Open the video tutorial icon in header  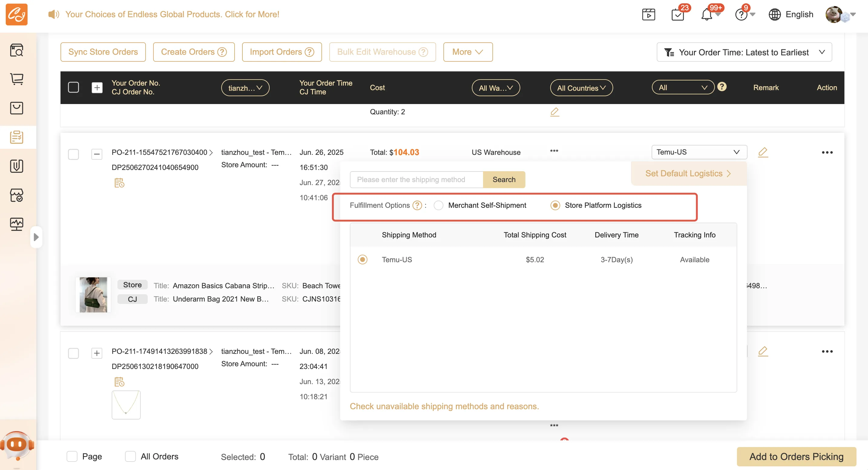648,15
